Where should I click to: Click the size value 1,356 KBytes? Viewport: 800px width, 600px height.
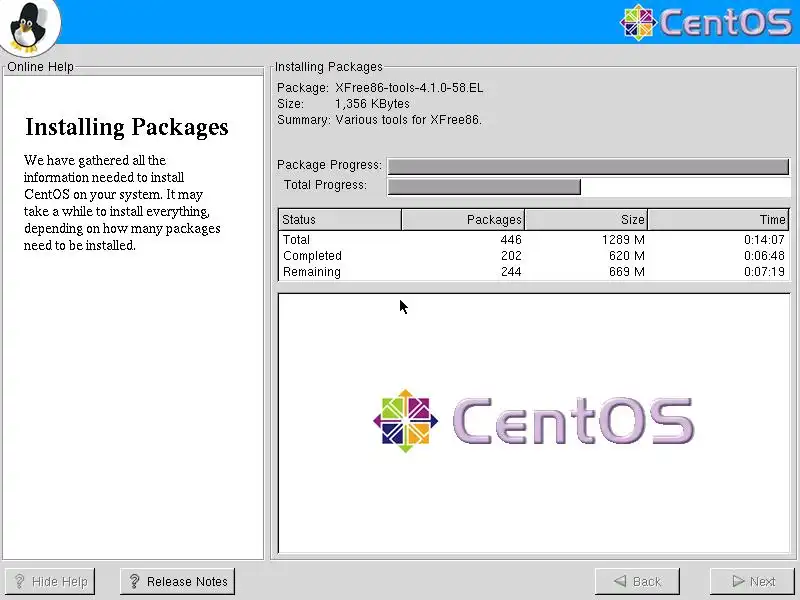click(x=372, y=104)
